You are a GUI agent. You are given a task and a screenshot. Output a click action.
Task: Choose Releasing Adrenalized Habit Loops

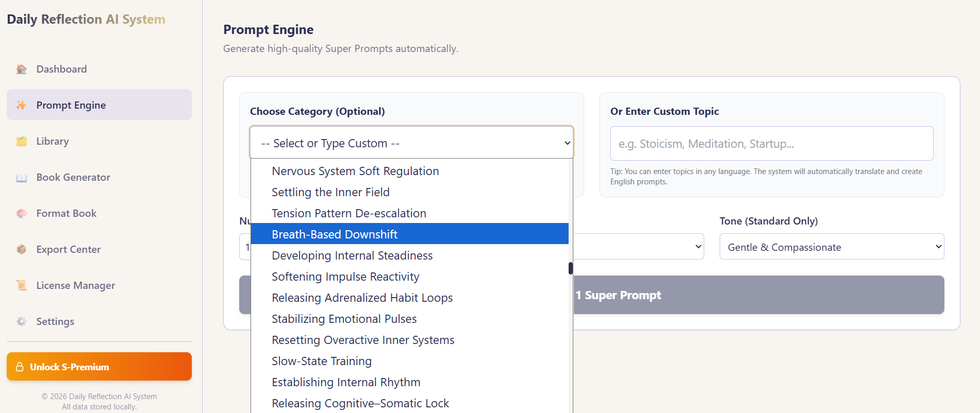tap(362, 298)
